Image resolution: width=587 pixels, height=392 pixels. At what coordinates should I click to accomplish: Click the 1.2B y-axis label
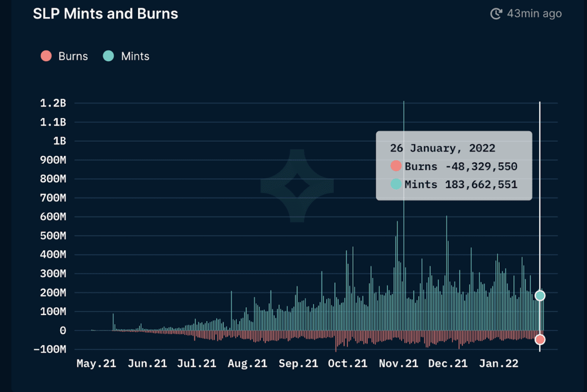53,103
